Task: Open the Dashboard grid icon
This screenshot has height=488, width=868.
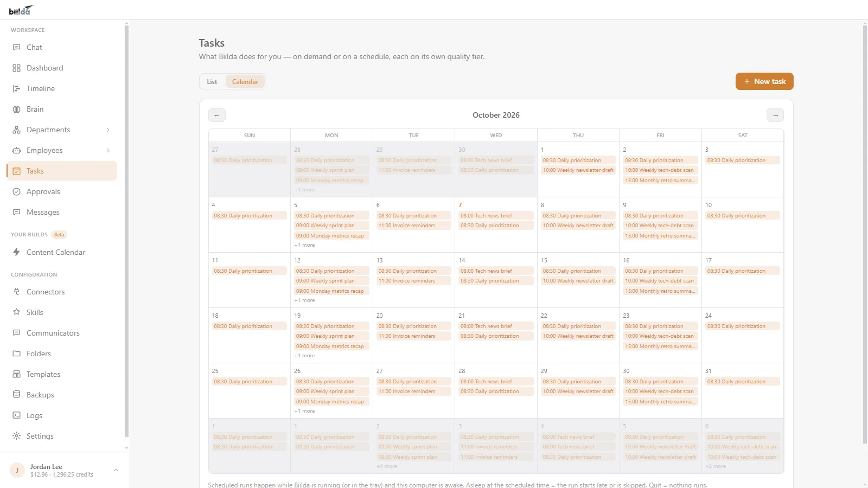Action: point(16,68)
